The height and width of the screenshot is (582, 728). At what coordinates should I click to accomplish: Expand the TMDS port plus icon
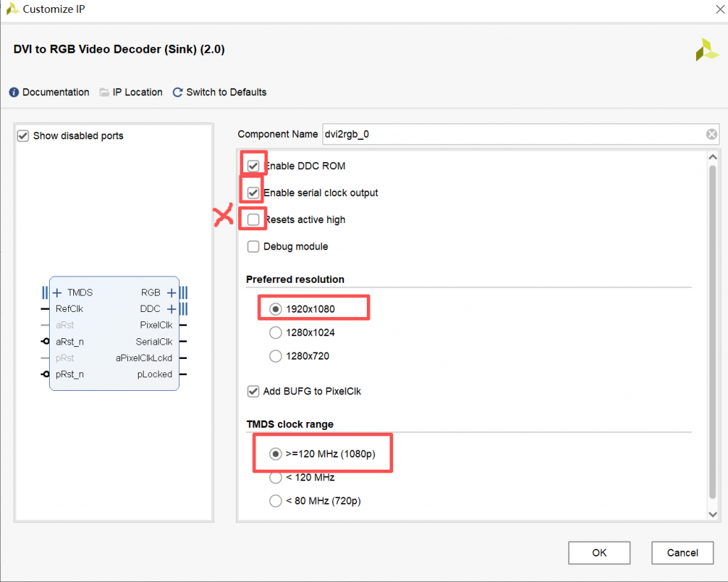pos(58,293)
